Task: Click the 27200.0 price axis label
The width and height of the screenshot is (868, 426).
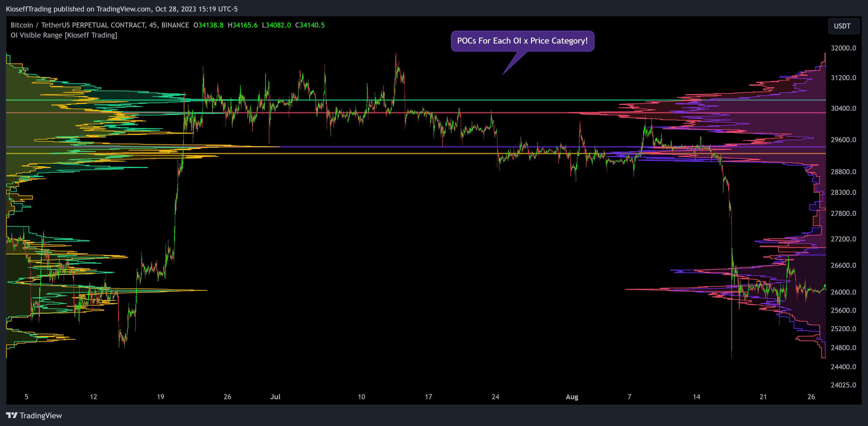Action: coord(843,239)
